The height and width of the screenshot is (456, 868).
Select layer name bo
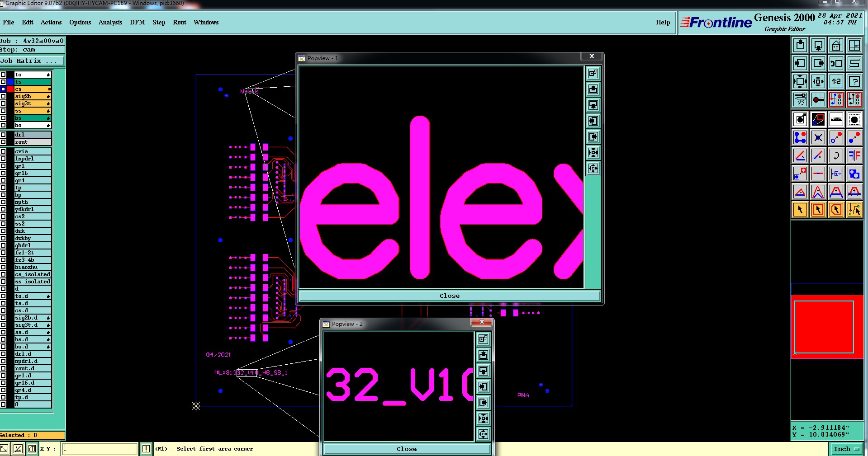tap(33, 125)
